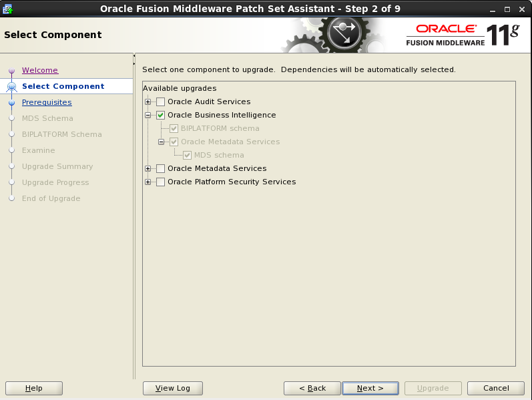This screenshot has width=532, height=400.
Task: Go back with the Back button
Action: pyautogui.click(x=312, y=388)
